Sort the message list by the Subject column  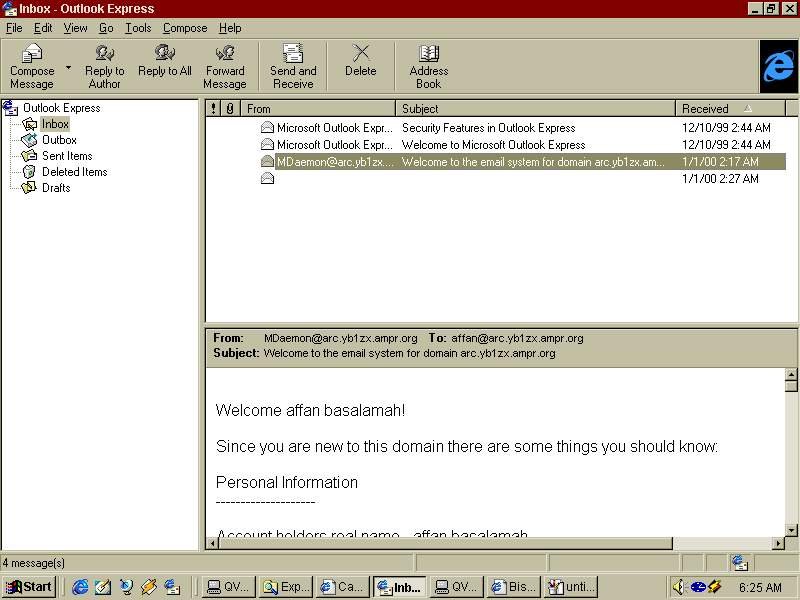click(x=535, y=108)
